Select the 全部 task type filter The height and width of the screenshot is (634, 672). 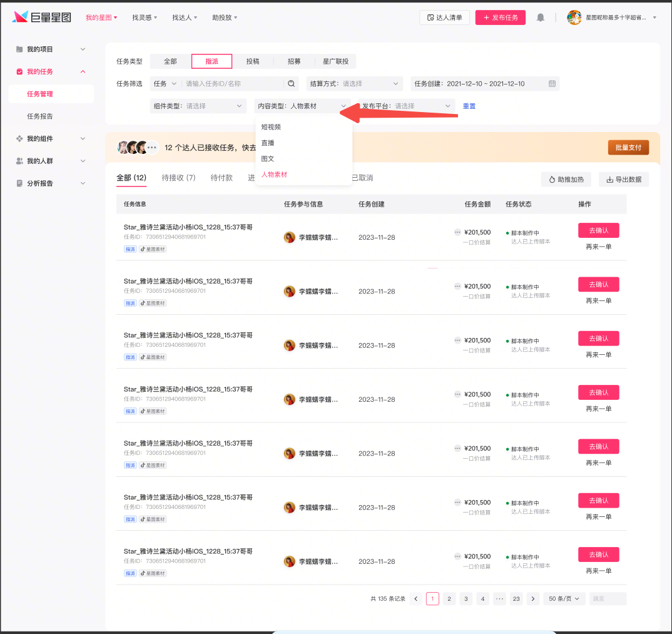point(170,61)
